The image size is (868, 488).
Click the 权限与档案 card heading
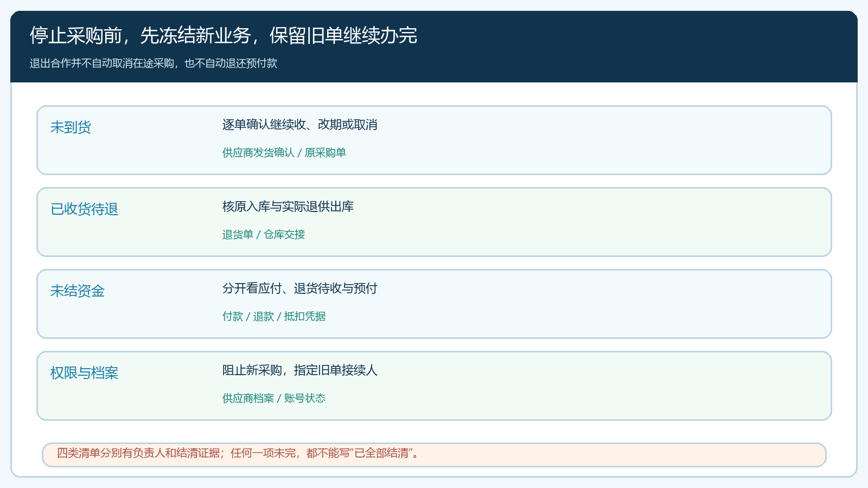pyautogui.click(x=84, y=373)
